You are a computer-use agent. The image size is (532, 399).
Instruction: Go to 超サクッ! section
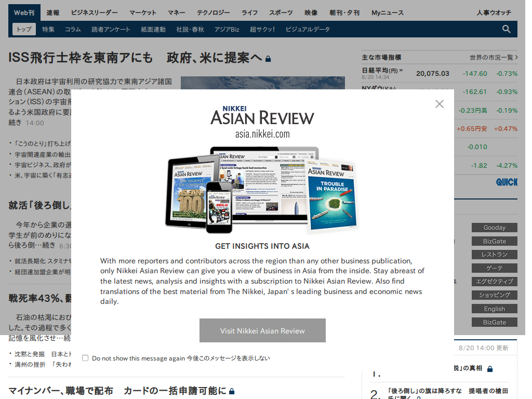click(x=262, y=29)
